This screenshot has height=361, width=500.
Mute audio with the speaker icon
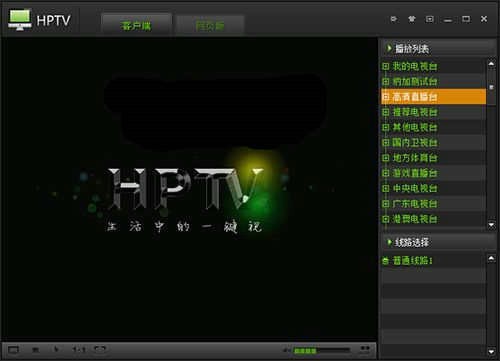(x=286, y=350)
